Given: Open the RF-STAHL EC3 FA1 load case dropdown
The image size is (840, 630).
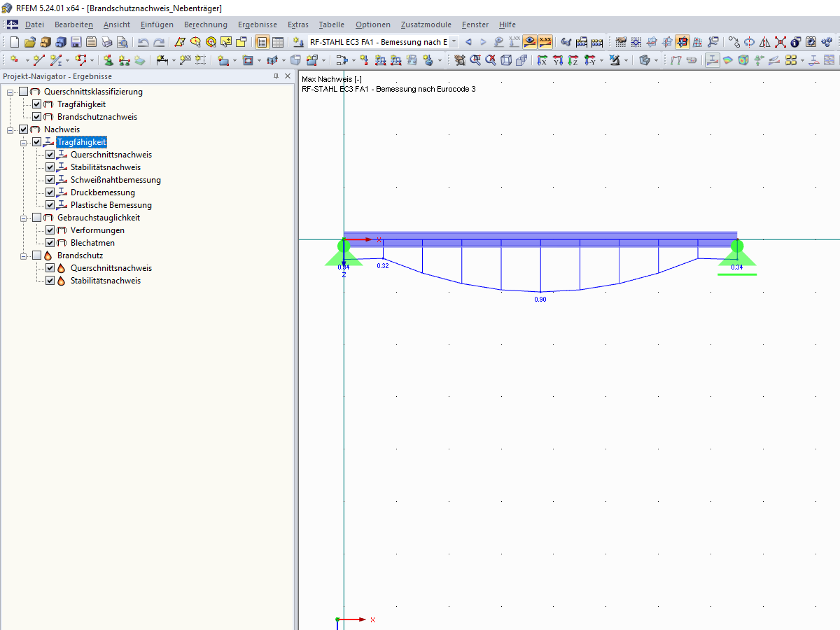Looking at the screenshot, I should (454, 42).
